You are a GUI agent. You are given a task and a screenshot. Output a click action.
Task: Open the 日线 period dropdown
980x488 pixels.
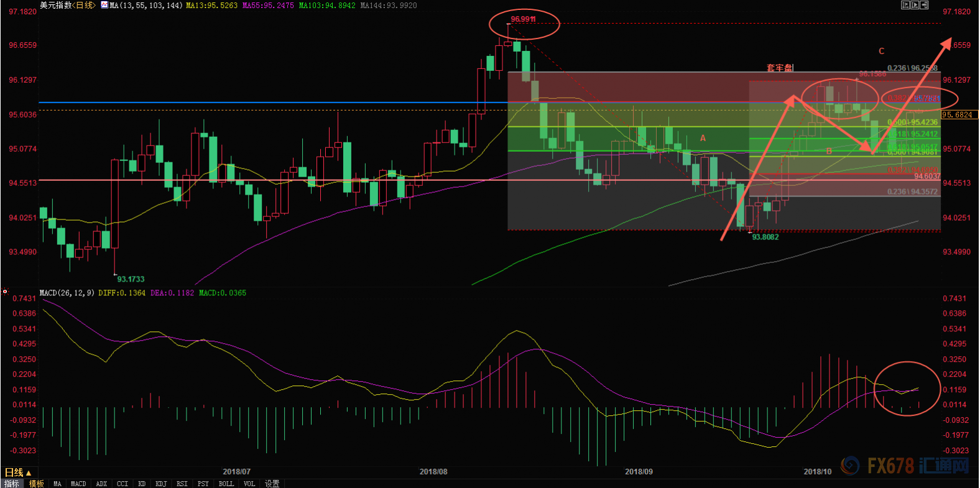coord(18,472)
